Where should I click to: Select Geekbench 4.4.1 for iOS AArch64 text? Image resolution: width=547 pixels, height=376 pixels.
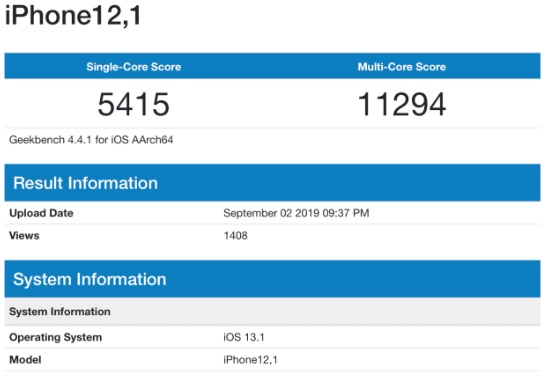pyautogui.click(x=91, y=140)
